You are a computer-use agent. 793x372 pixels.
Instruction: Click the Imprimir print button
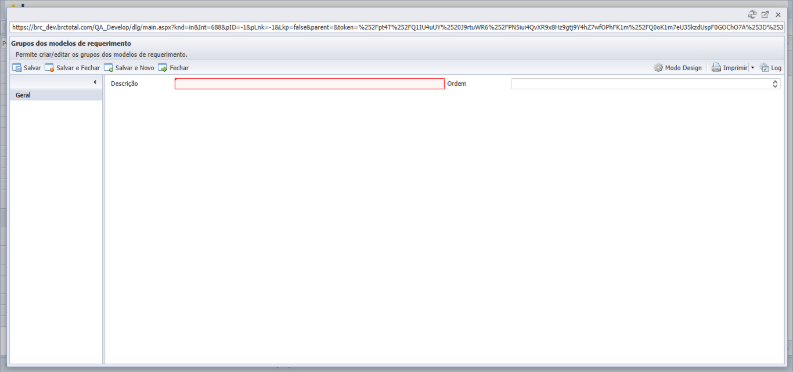click(x=729, y=68)
